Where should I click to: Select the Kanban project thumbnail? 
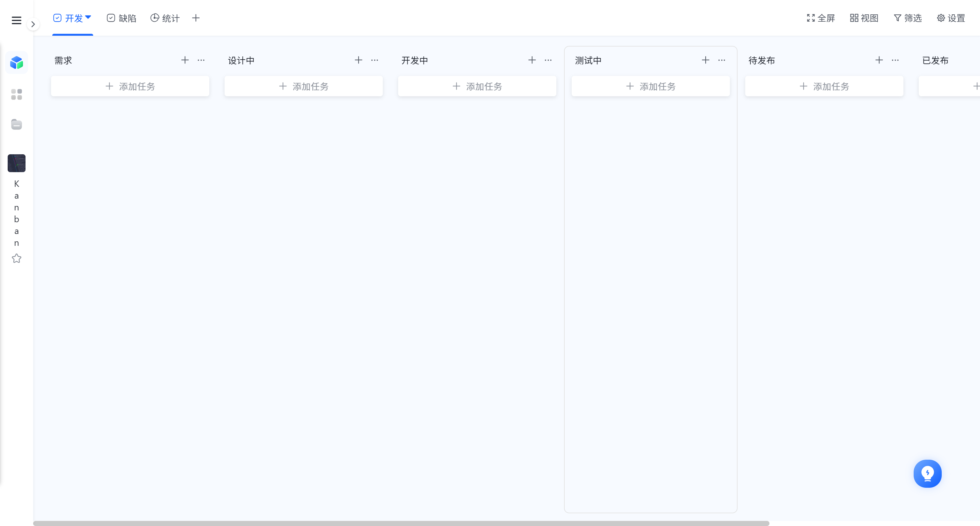point(16,163)
